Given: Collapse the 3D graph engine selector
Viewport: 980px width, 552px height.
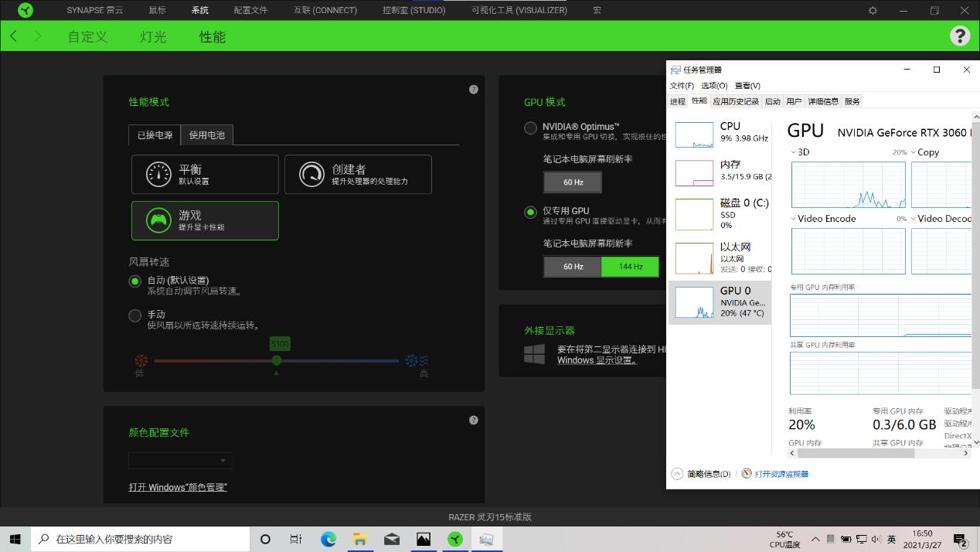Looking at the screenshot, I should click(x=794, y=152).
